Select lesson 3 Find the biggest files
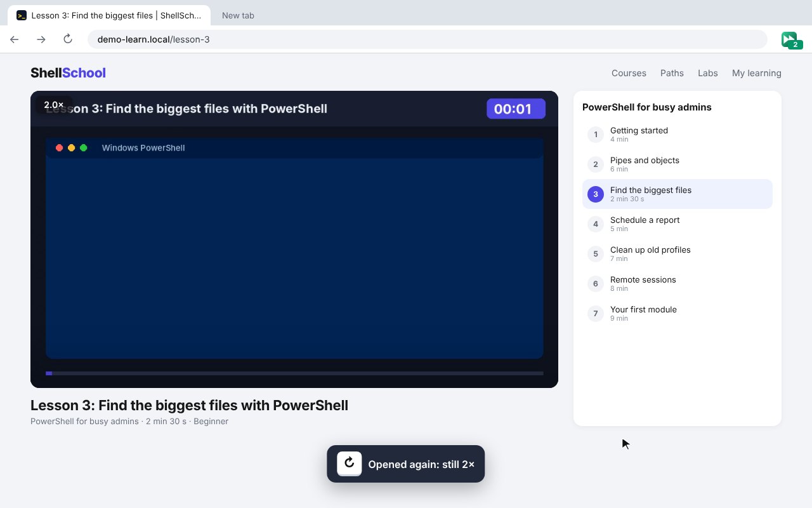The height and width of the screenshot is (508, 812). pyautogui.click(x=678, y=194)
